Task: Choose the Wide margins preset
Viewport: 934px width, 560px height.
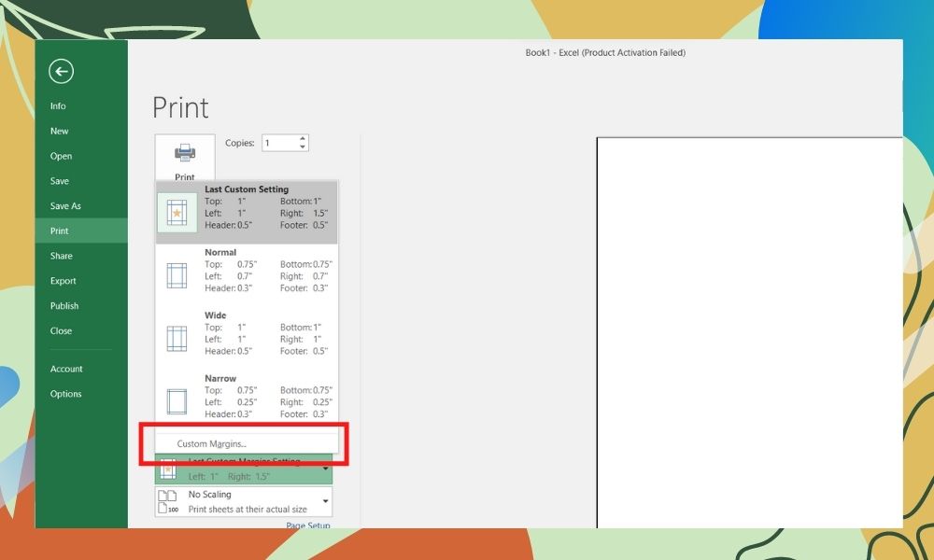Action: click(x=247, y=339)
